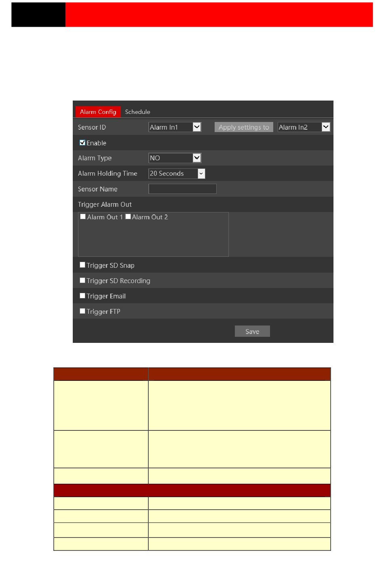The image size is (384, 588).
Task: Click the Sensor Name label
Action: 97,189
